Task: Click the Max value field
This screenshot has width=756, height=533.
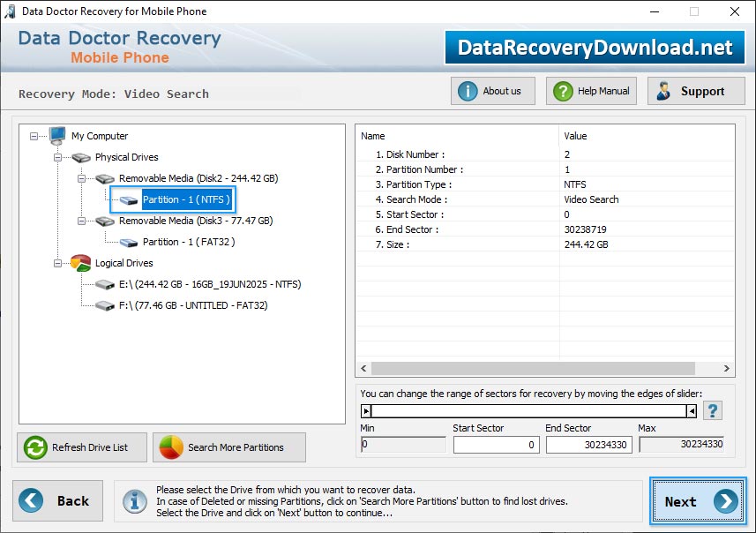Action: coord(682,444)
